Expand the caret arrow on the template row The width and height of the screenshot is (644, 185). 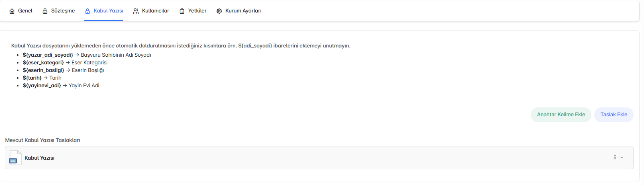(x=622, y=158)
